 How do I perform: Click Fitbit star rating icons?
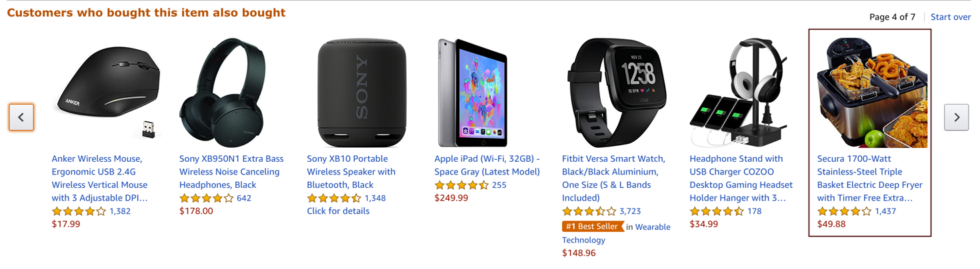click(x=589, y=211)
